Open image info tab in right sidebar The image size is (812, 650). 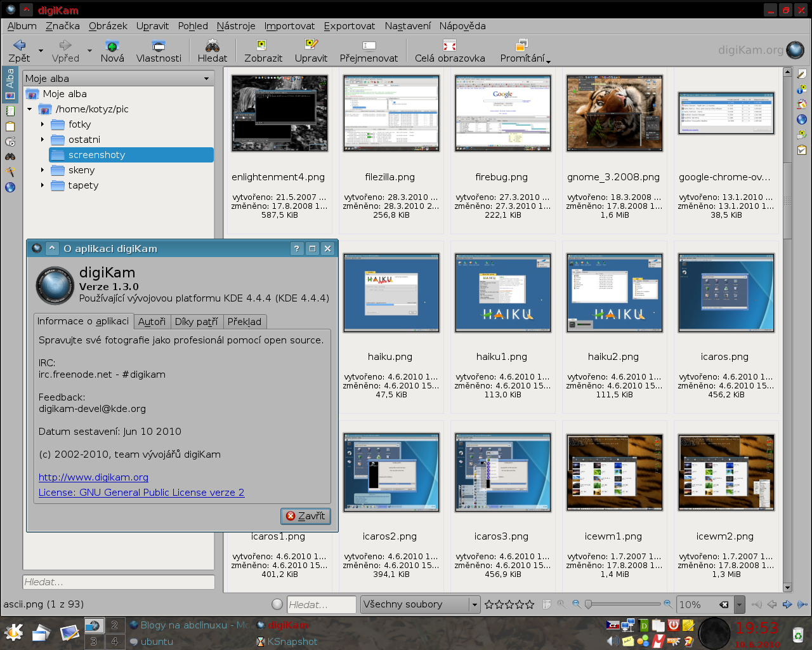pos(802,90)
